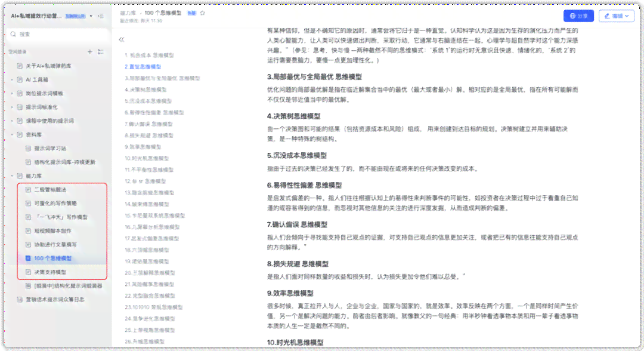Image resolution: width=644 pixels, height=351 pixels.
Task: Click the document icon beside 提示词标准化
Action: click(20, 107)
